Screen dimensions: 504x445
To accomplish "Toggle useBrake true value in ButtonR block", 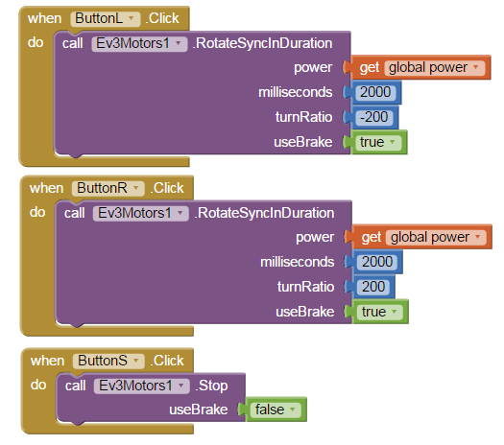I will [379, 312].
